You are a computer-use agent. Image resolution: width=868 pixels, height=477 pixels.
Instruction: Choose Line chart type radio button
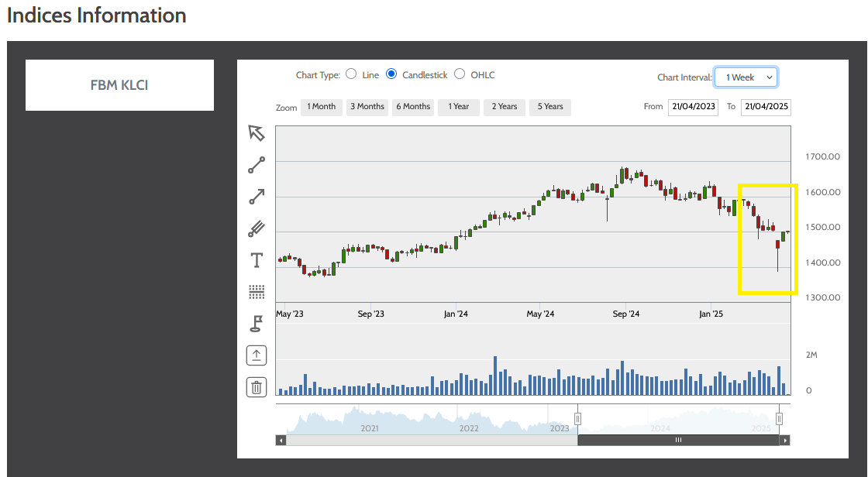[351, 74]
